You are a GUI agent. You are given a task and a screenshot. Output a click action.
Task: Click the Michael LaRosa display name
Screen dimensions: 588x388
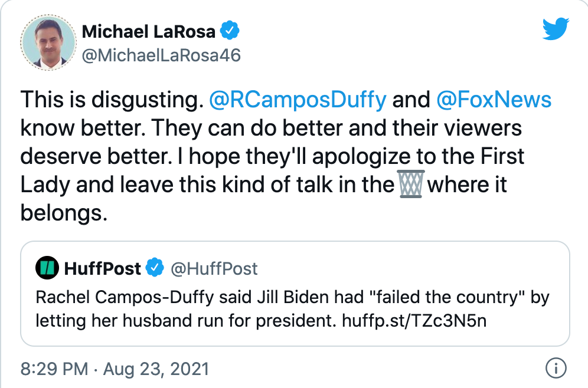149,31
